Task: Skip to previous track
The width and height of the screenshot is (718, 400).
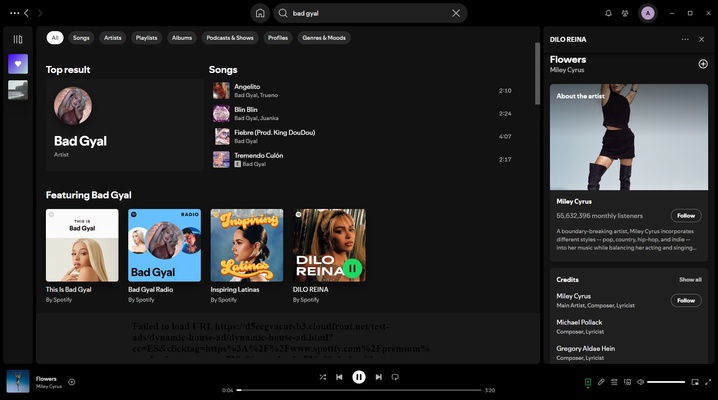Action: pyautogui.click(x=339, y=377)
